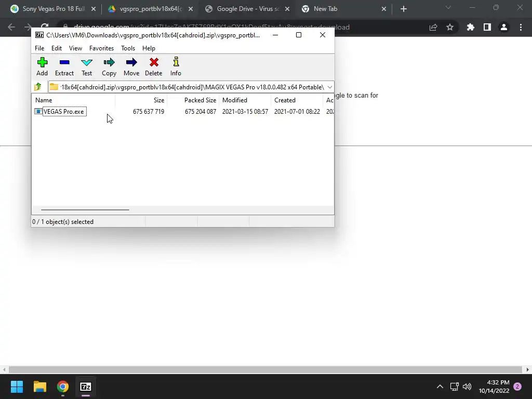Open the Favorites menu
Viewport: 532px width, 399px height.
101,48
